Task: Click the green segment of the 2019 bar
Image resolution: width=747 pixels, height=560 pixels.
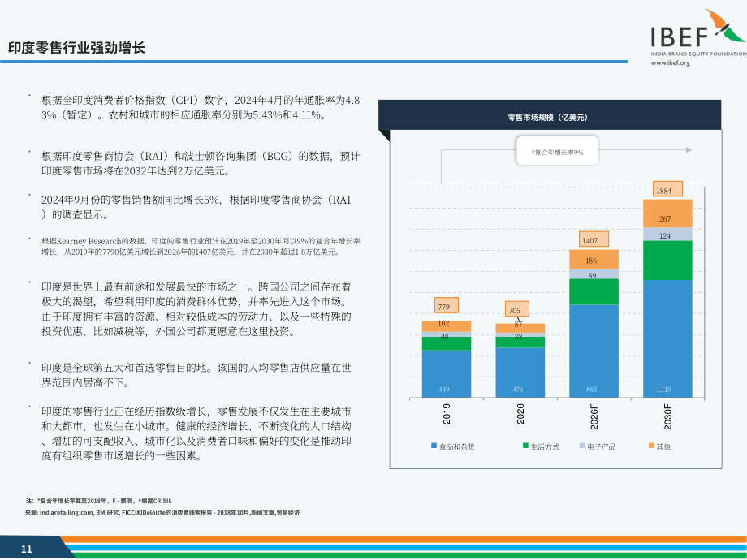Action: pos(447,343)
